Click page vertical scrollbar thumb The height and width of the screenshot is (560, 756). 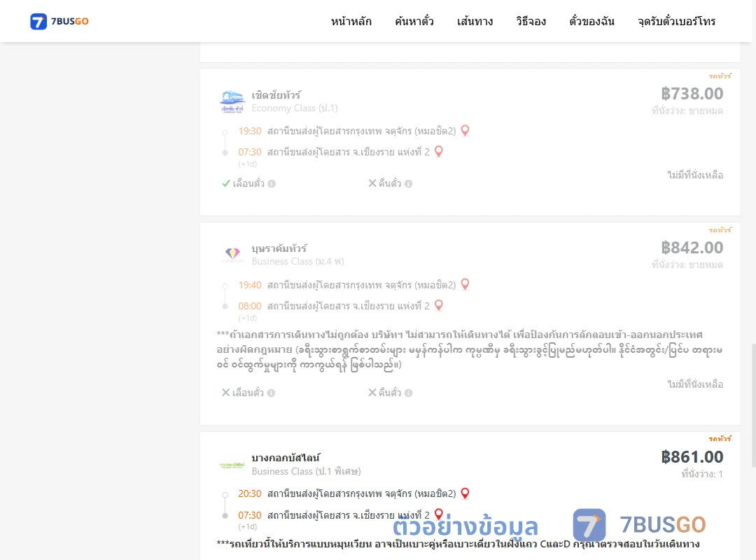pos(753,405)
